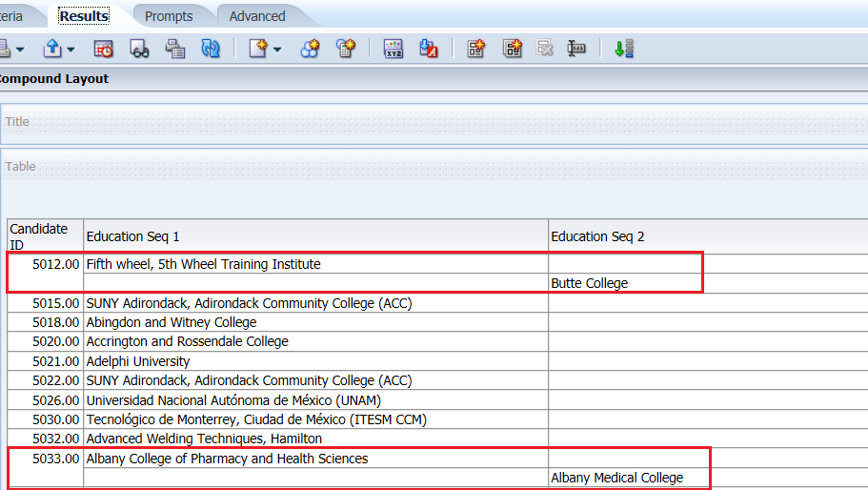
Task: Open the partially visible Criteria tab
Action: coord(11,16)
